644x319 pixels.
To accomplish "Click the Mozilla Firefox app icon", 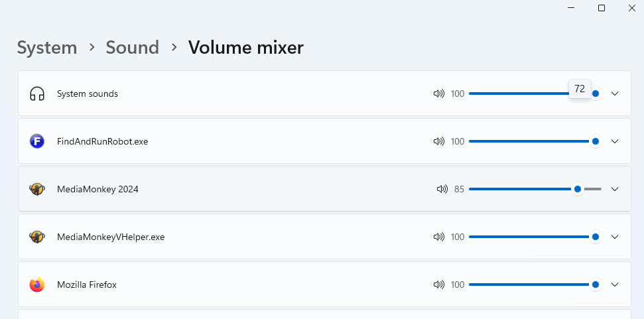I will click(x=37, y=285).
